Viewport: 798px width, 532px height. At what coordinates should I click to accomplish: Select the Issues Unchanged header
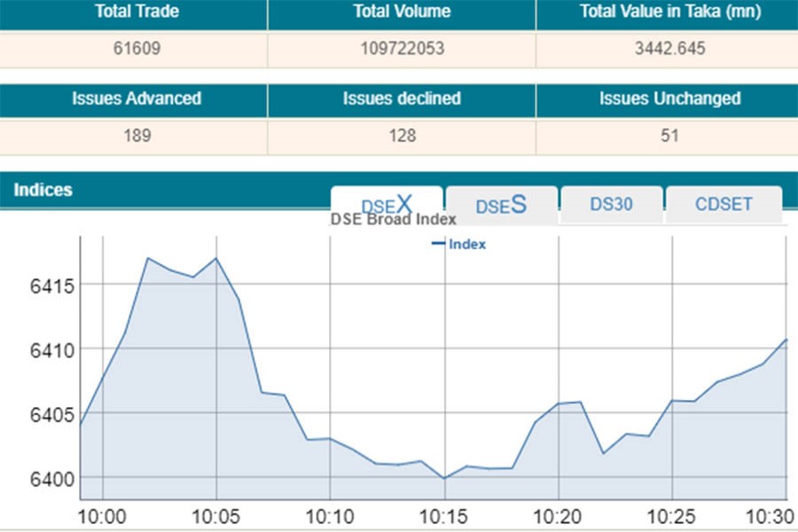tap(669, 98)
